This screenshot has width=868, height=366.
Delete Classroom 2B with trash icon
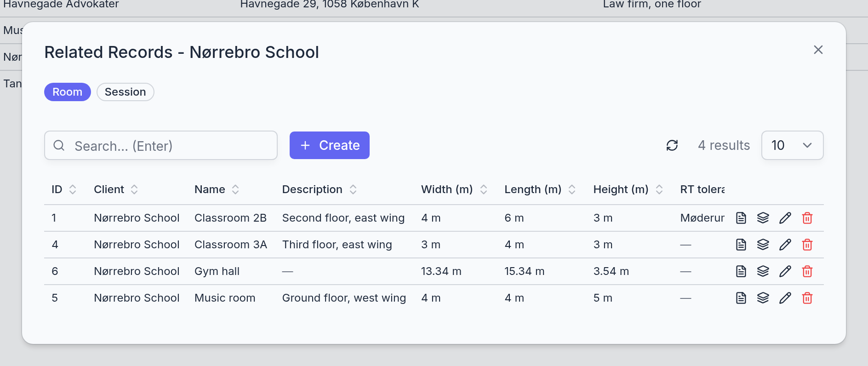point(807,218)
